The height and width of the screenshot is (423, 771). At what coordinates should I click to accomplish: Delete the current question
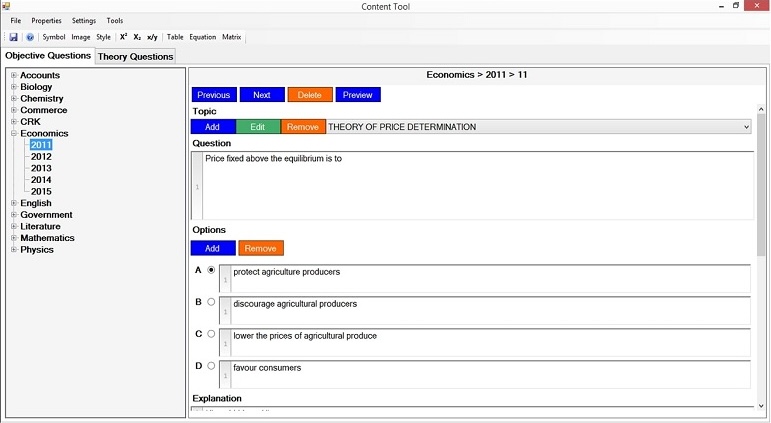[x=310, y=95]
